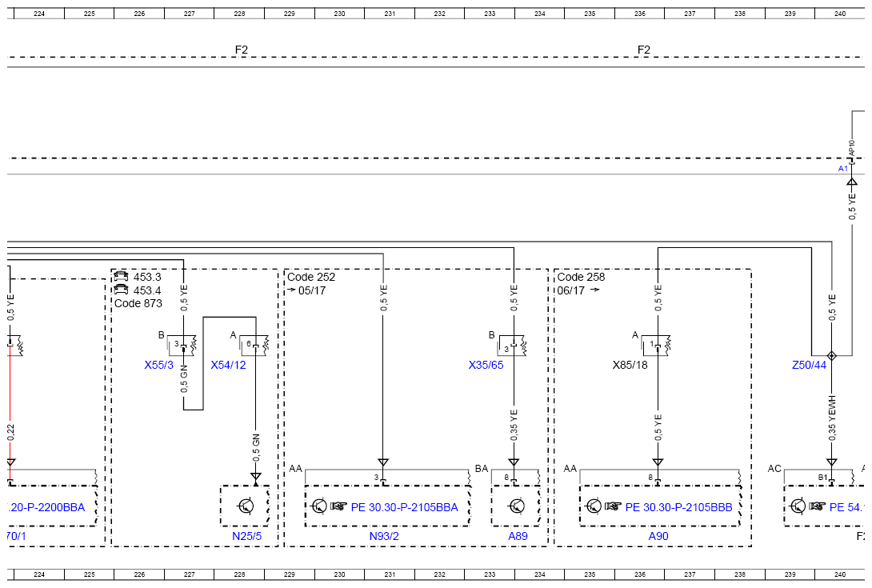Open the N25/5 component link
This screenshot has width=872, height=588.
pyautogui.click(x=246, y=536)
